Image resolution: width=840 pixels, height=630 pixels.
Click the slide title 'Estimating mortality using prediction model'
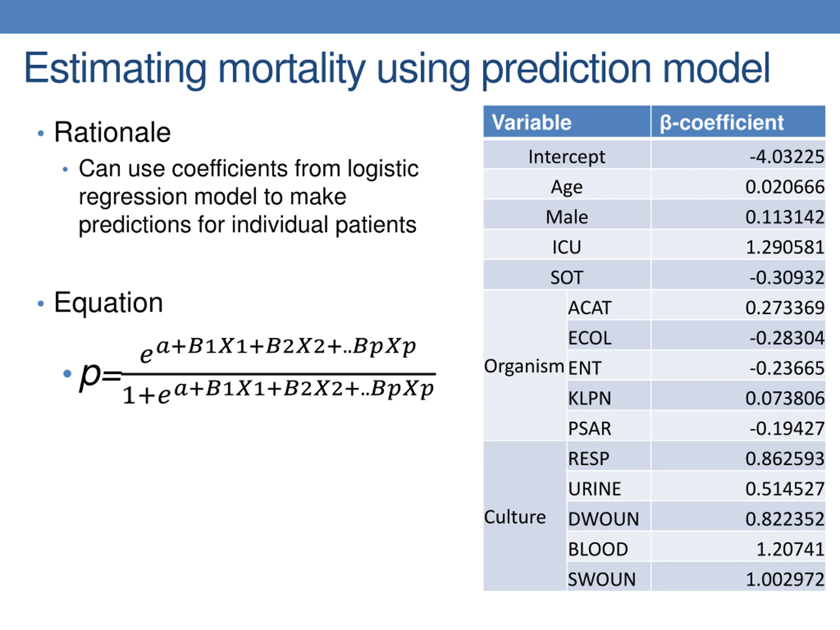pos(397,69)
